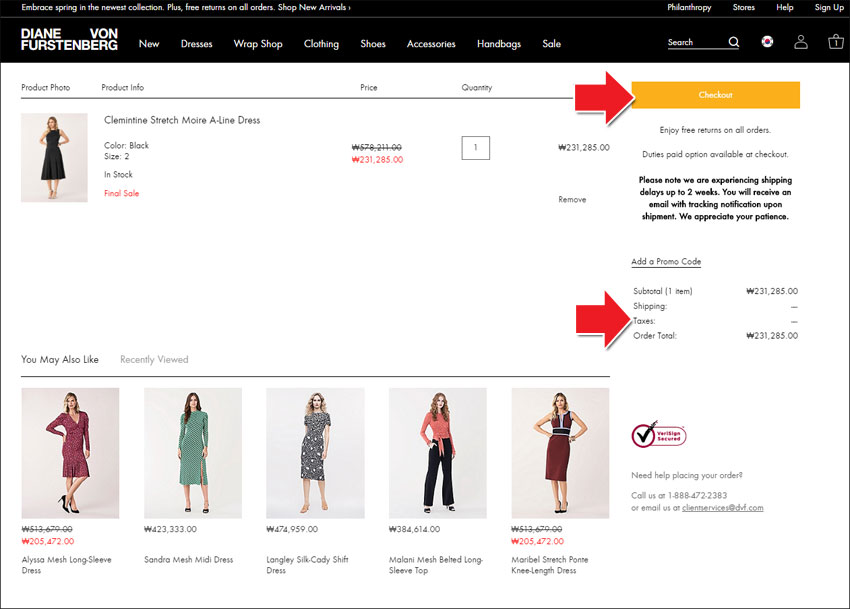Open the Clemintine dress cart thumbnail
The width and height of the screenshot is (850, 609).
(x=54, y=157)
